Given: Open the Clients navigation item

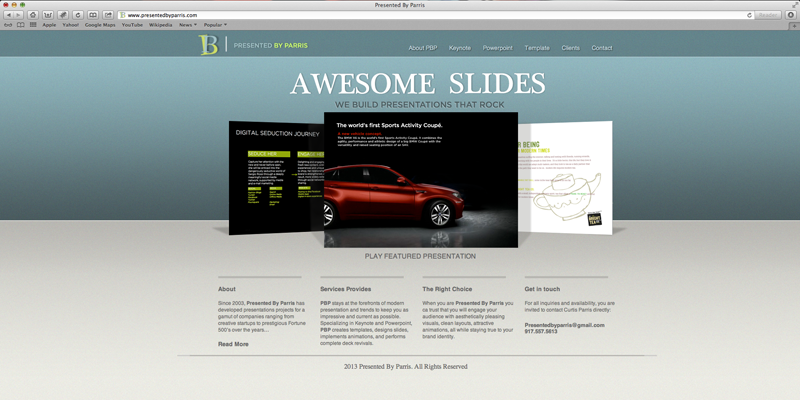Looking at the screenshot, I should [x=570, y=48].
